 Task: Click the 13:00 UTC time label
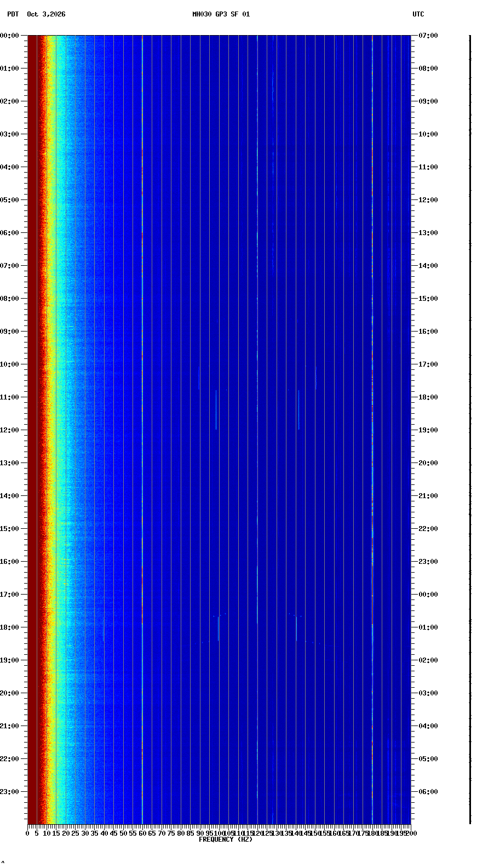428,233
